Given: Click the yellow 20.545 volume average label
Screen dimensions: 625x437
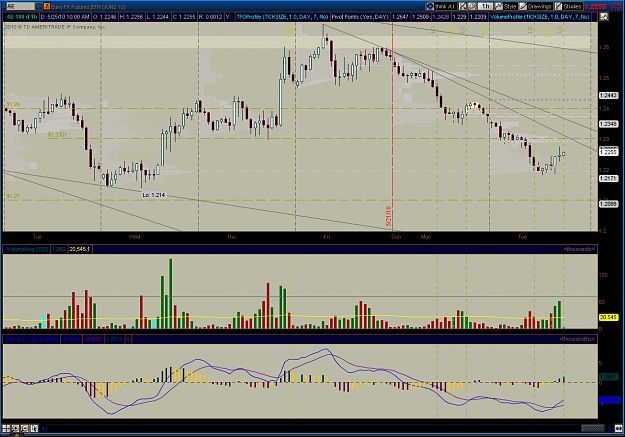Looking at the screenshot, I should 608,317.
